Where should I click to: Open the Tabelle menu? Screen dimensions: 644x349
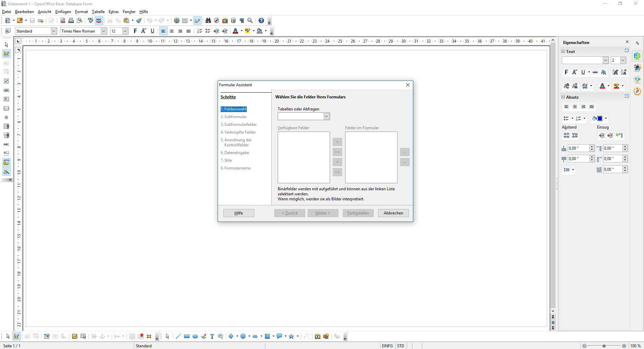click(98, 11)
